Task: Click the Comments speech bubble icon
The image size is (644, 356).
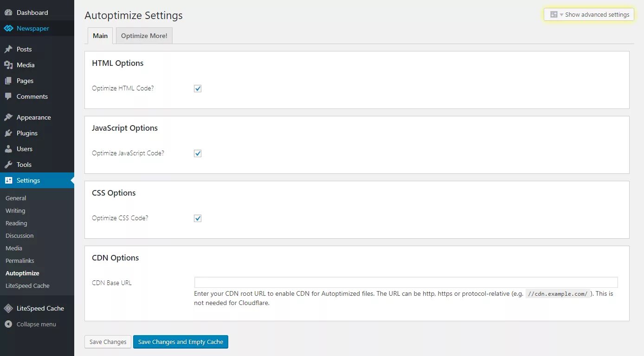Action: [x=8, y=96]
